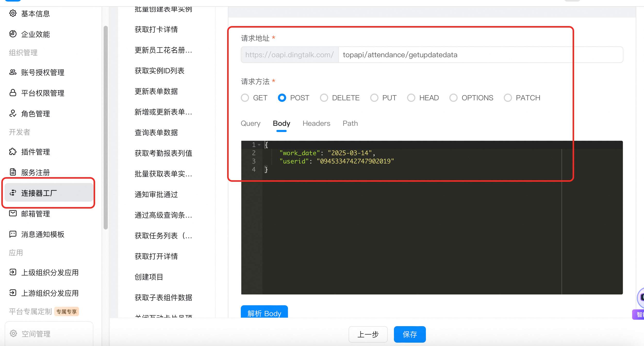Screen dimensions: 644x346
Task: Click the envelope icon for 邮箱管理
Action: (13, 213)
